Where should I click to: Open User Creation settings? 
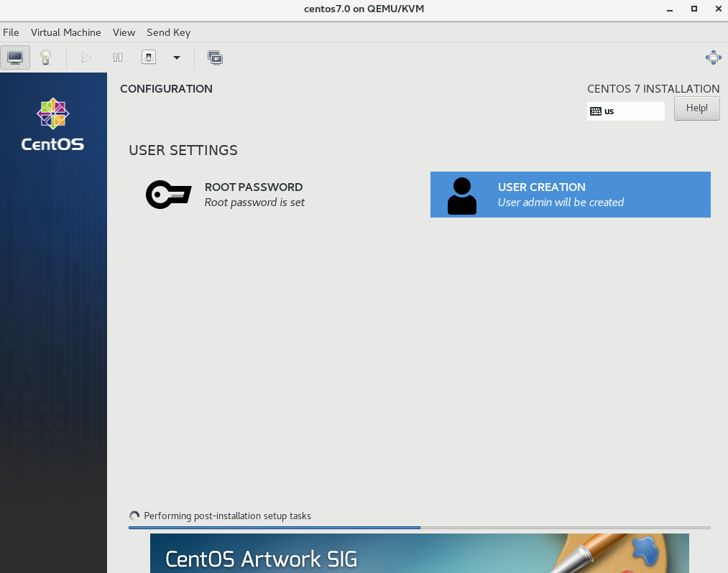pos(570,195)
